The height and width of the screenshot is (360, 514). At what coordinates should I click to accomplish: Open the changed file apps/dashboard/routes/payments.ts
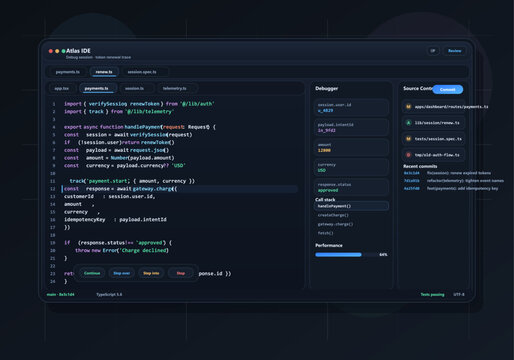coord(433,107)
